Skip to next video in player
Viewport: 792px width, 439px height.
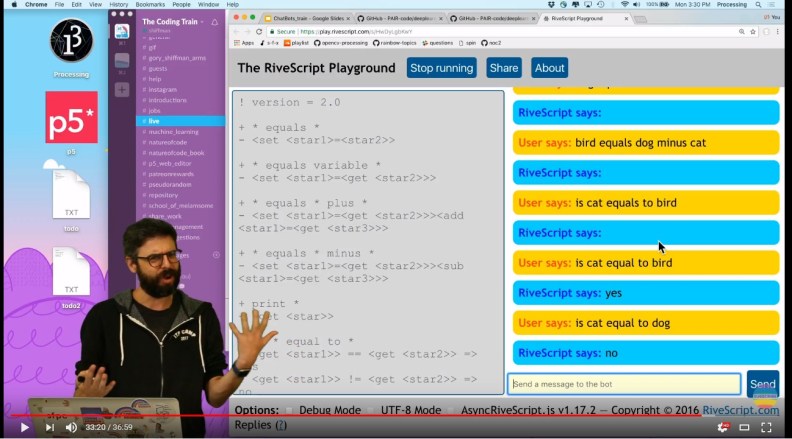(x=50, y=427)
